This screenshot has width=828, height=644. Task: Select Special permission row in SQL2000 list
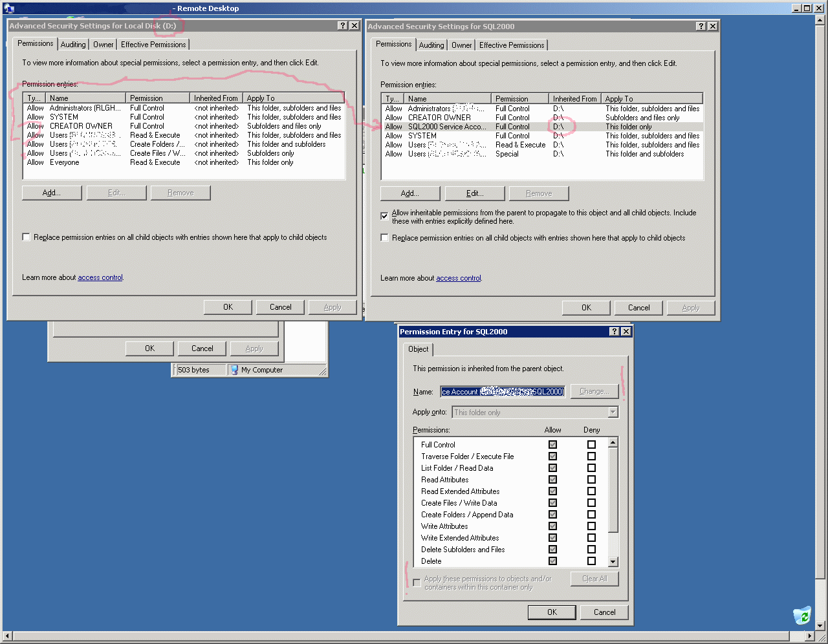pos(543,154)
